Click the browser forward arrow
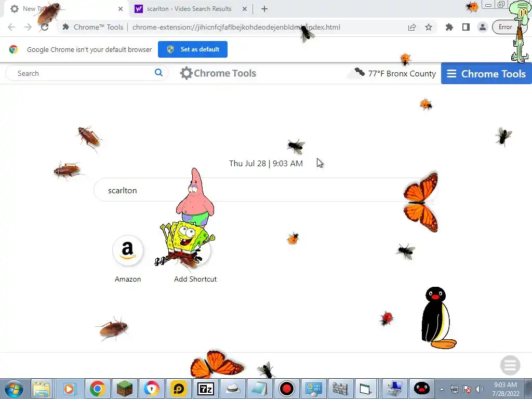Screen dimensions: 532x399 coord(28,27)
